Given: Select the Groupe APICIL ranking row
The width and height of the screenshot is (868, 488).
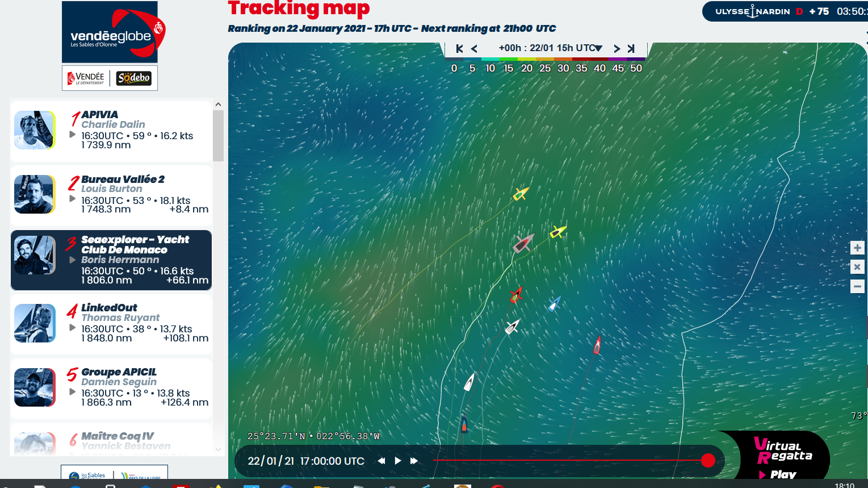Looking at the screenshot, I should click(111, 389).
